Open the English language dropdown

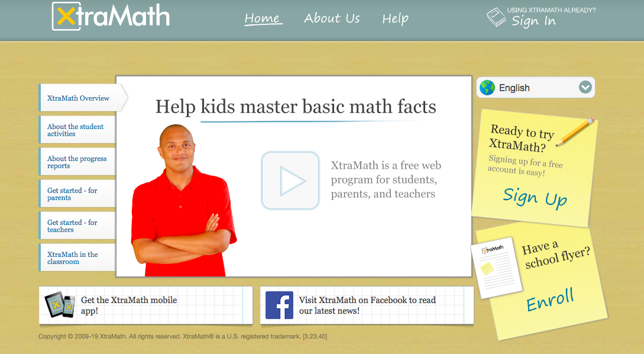(536, 88)
